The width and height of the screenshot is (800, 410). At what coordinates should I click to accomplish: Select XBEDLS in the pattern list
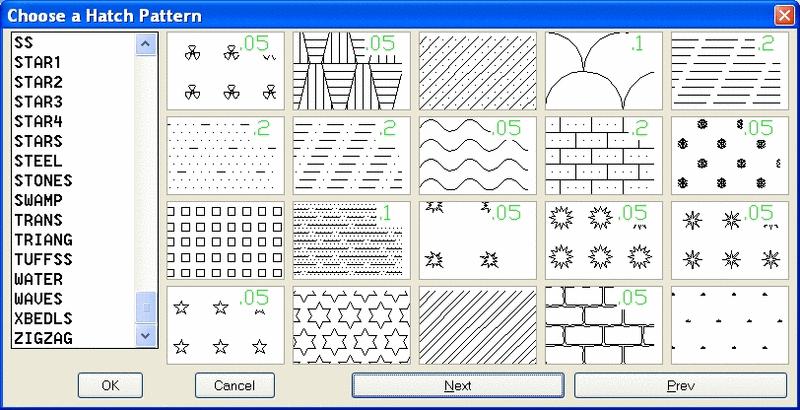point(43,319)
